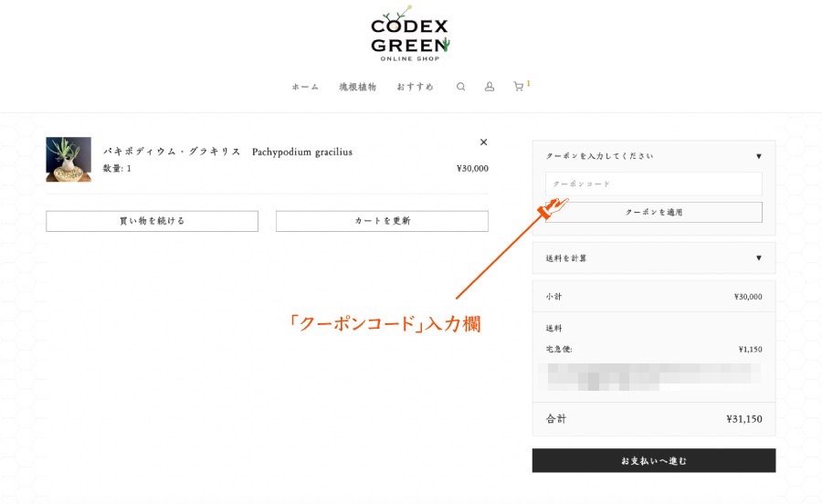822x504 pixels.
Task: Go to the ホーム menu item
Action: point(305,87)
